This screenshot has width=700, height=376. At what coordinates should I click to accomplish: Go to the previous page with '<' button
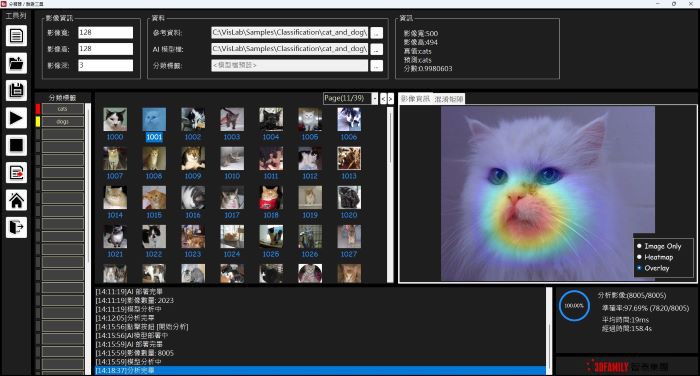(383, 98)
